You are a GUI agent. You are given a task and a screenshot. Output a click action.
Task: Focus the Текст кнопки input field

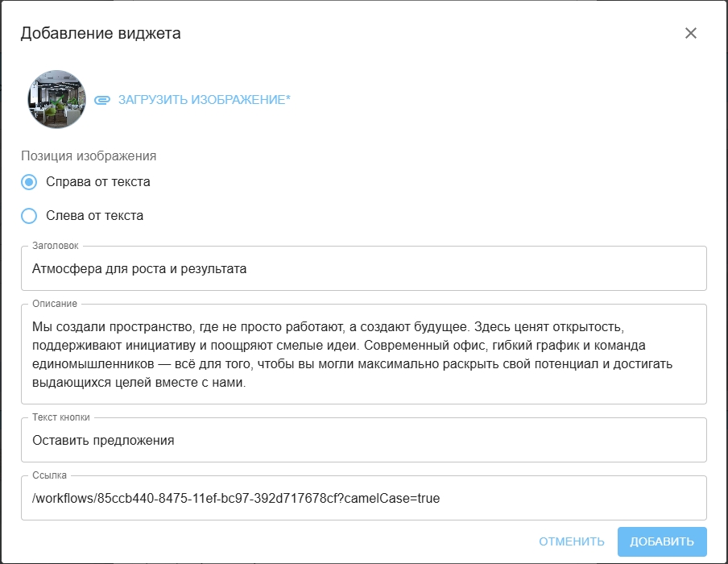tap(363, 441)
